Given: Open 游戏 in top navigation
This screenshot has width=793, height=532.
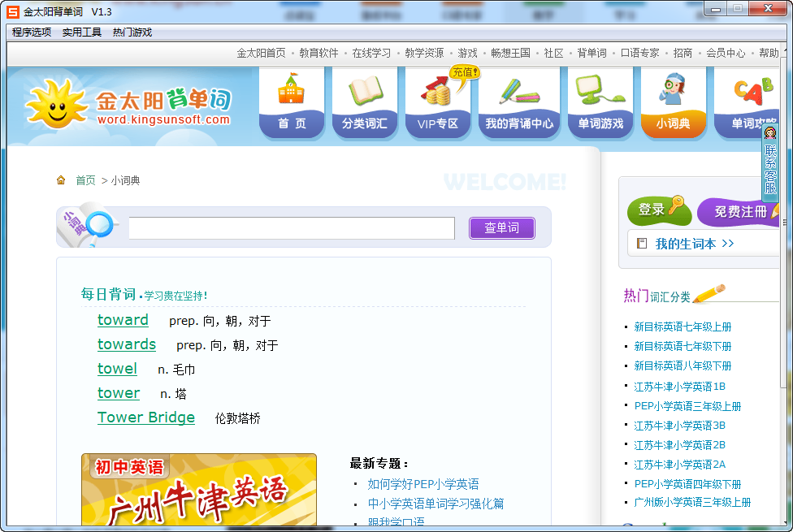Looking at the screenshot, I should [x=467, y=53].
